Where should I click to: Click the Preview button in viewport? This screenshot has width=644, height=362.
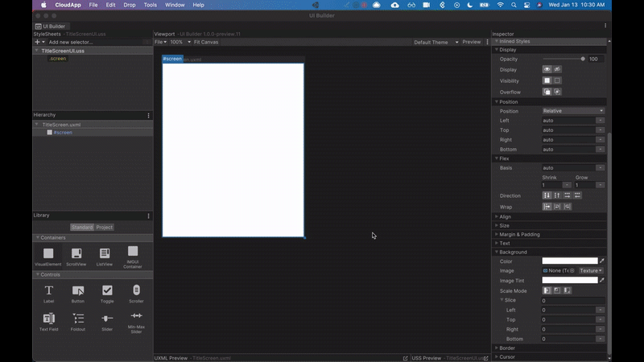pos(471,42)
